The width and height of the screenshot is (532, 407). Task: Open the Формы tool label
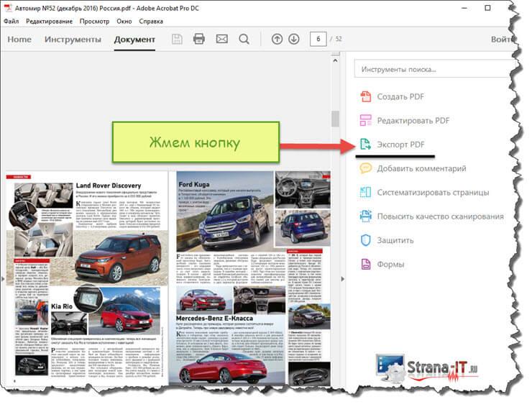coord(390,264)
